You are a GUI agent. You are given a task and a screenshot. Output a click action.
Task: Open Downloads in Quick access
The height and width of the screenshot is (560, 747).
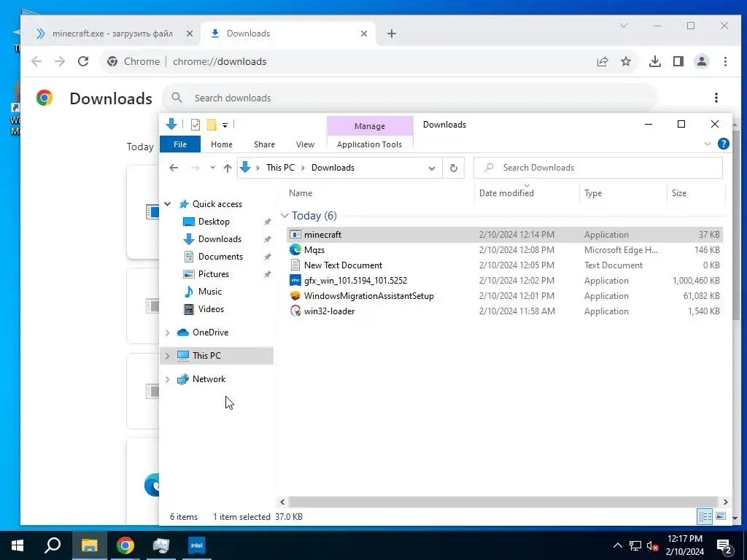pyautogui.click(x=220, y=239)
